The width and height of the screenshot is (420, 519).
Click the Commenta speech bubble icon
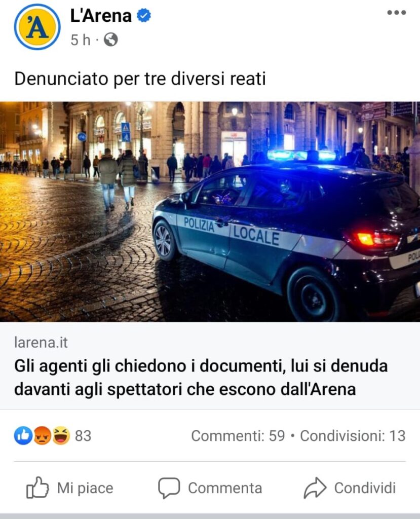tap(169, 488)
